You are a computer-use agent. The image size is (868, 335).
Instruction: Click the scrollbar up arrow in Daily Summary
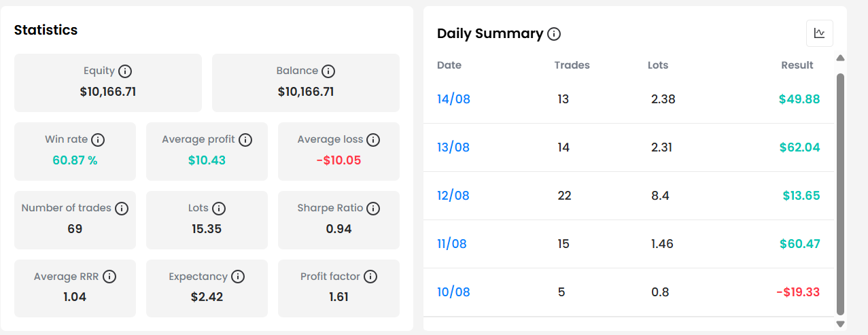point(840,58)
